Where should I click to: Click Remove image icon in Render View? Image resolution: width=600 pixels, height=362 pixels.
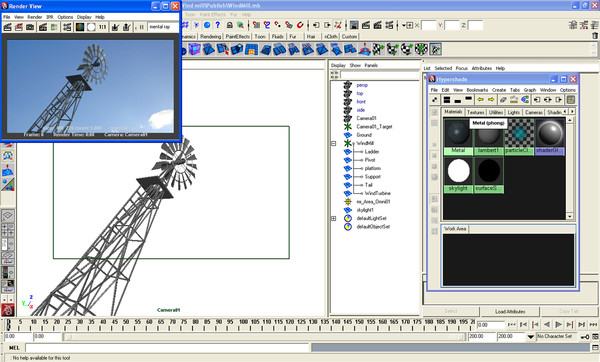click(127, 27)
